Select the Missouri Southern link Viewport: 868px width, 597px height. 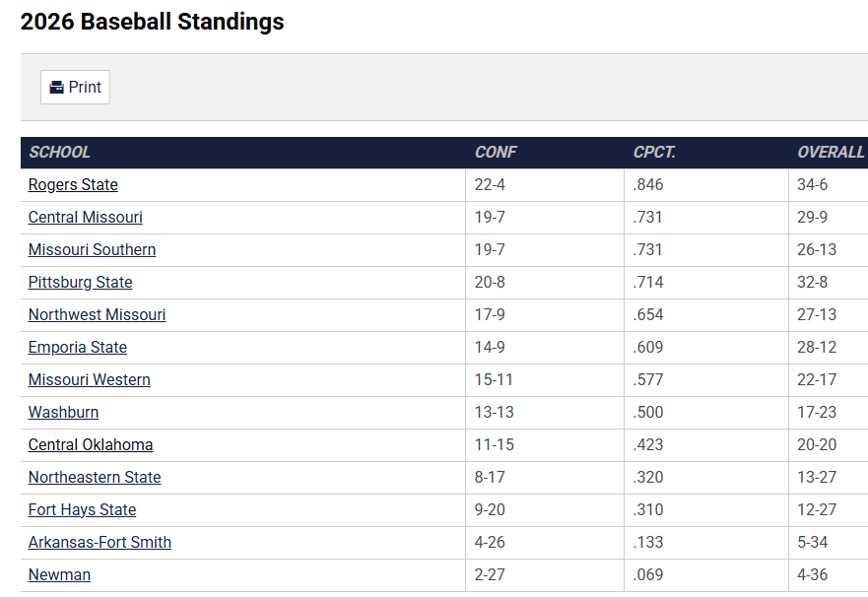[x=92, y=250]
